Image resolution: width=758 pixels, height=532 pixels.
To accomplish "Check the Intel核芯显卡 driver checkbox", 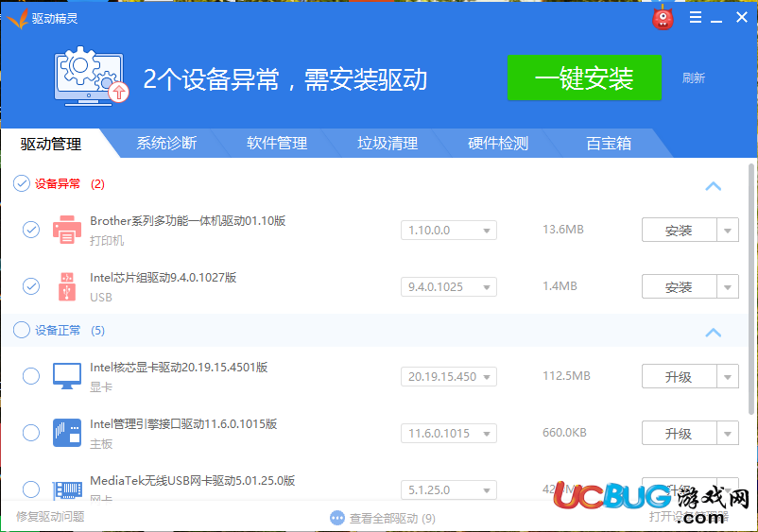I will [31, 376].
